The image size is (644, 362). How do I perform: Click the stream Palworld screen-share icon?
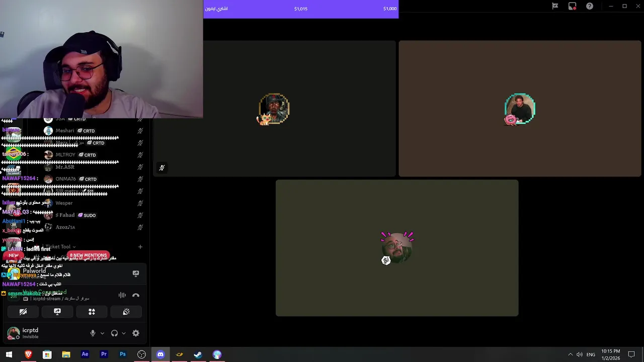coord(136,274)
